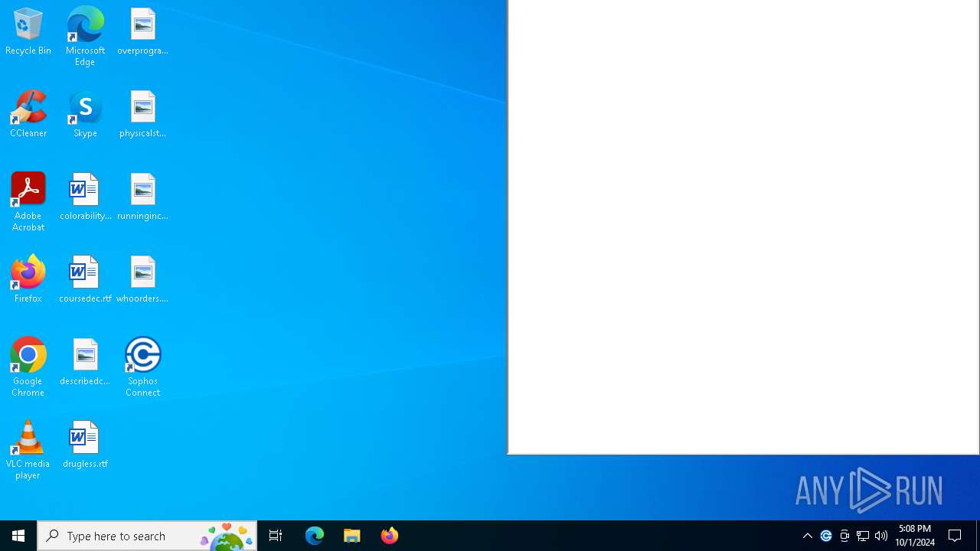Select the describedc... image file

(85, 363)
